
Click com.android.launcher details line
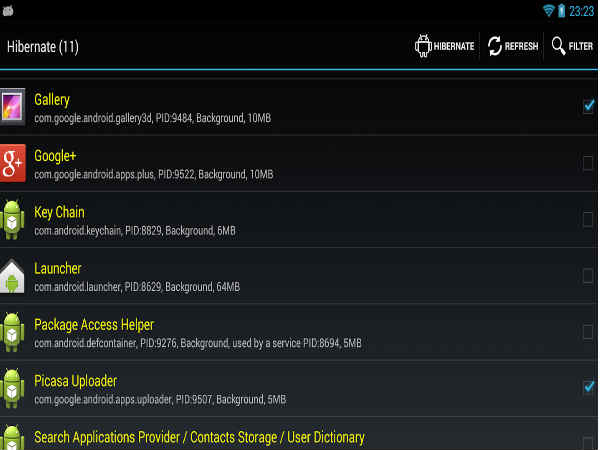pos(137,287)
